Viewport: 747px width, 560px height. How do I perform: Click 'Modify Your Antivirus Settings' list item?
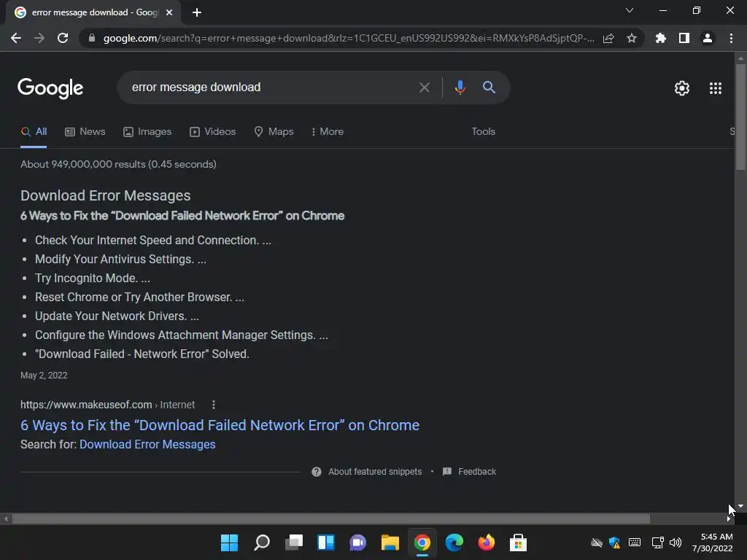120,260
